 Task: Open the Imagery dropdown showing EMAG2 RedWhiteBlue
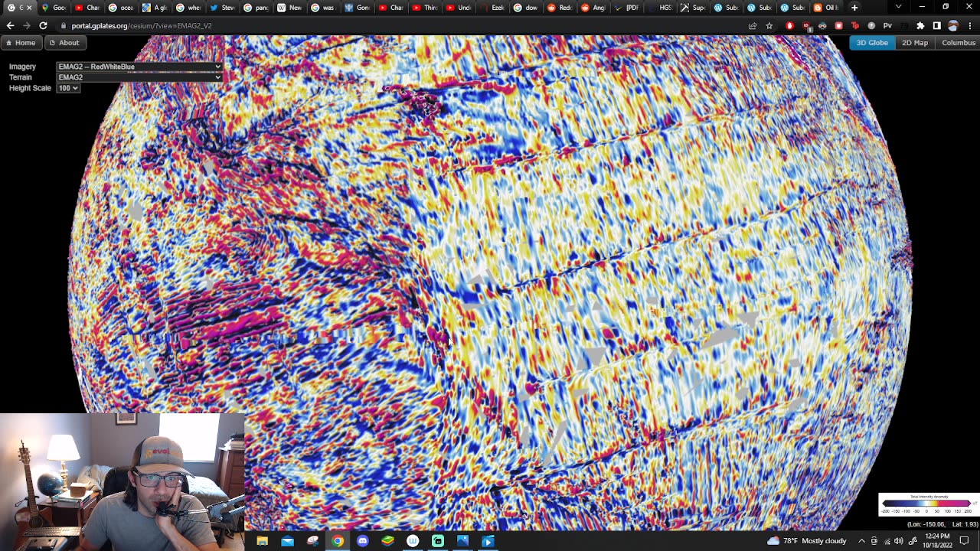[x=139, y=67]
